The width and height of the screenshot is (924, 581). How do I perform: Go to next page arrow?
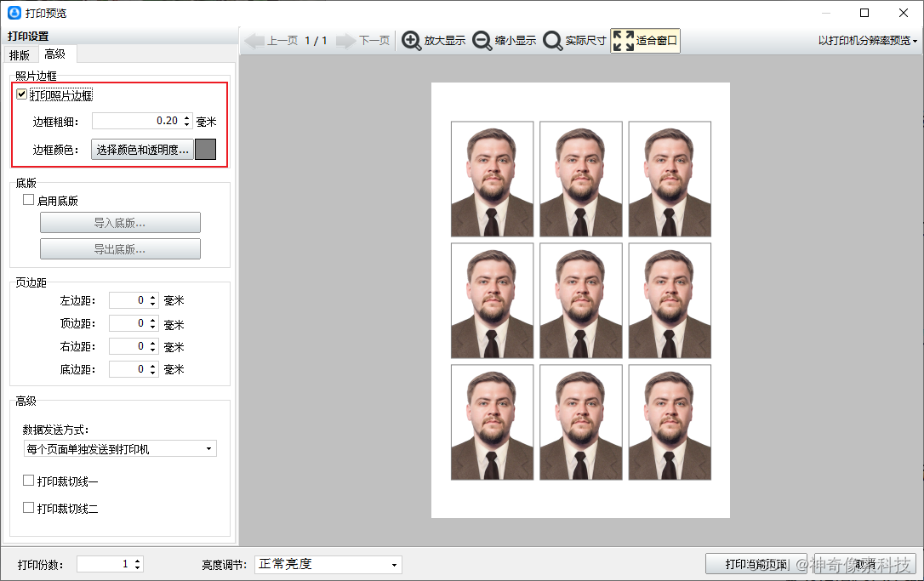pyautogui.click(x=346, y=41)
